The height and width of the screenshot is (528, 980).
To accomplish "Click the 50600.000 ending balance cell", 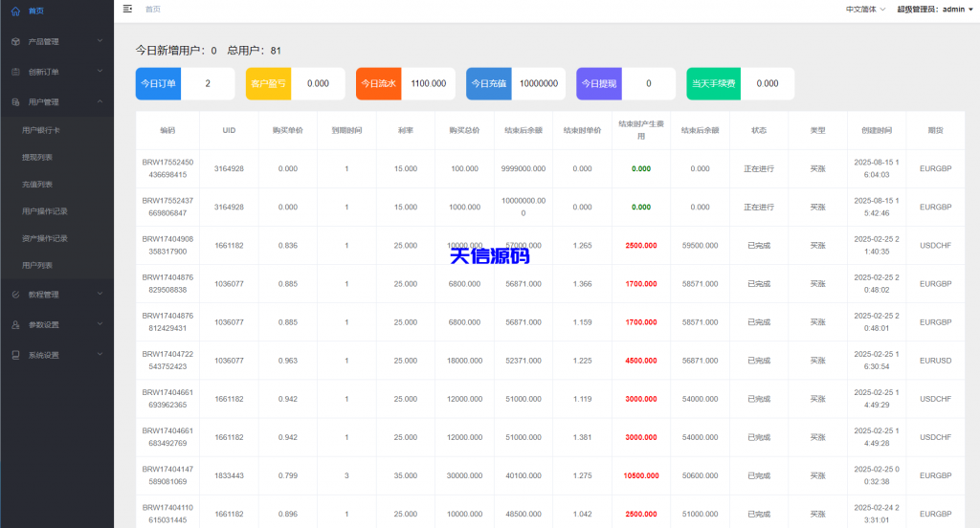I will click(700, 475).
